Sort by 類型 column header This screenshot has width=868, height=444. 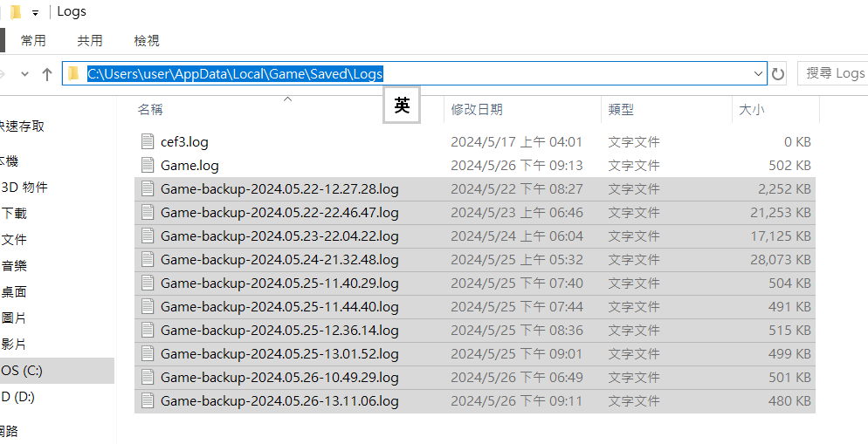pyautogui.click(x=621, y=110)
